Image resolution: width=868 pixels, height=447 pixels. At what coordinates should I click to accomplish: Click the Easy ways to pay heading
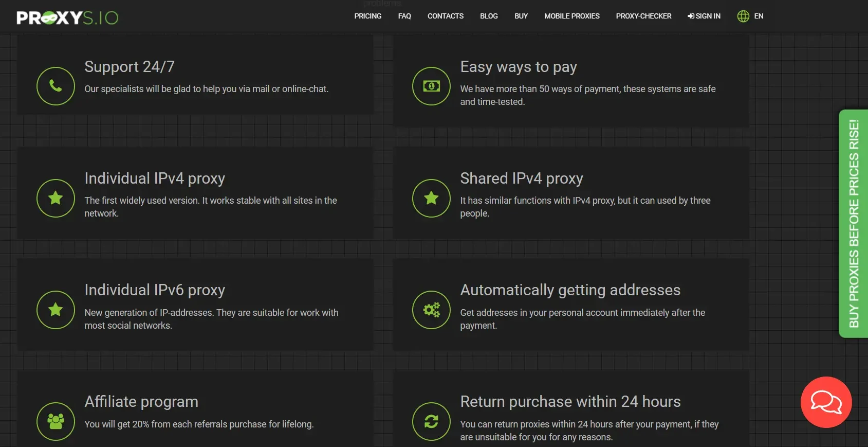(x=519, y=67)
